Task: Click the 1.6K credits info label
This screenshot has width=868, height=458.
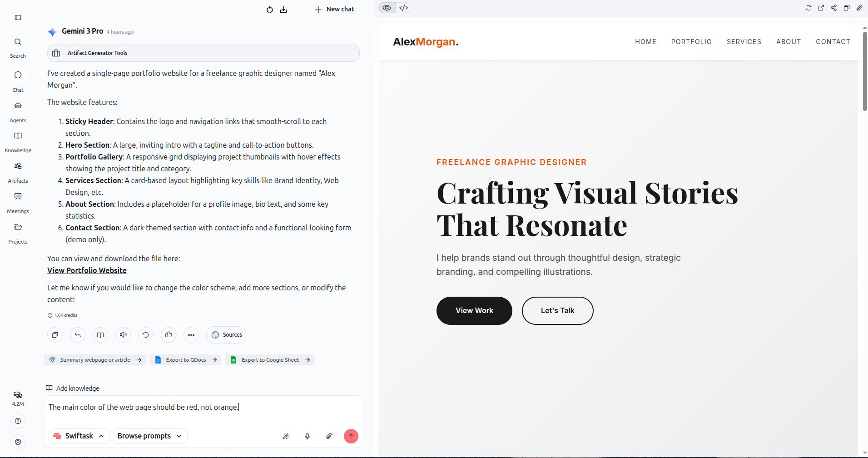Action: tap(63, 315)
